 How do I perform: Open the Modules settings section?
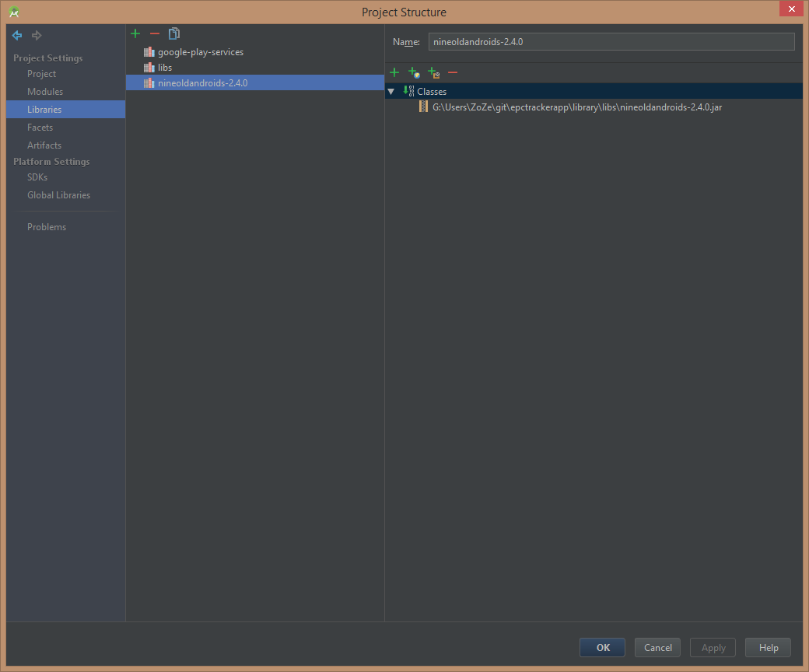[45, 92]
